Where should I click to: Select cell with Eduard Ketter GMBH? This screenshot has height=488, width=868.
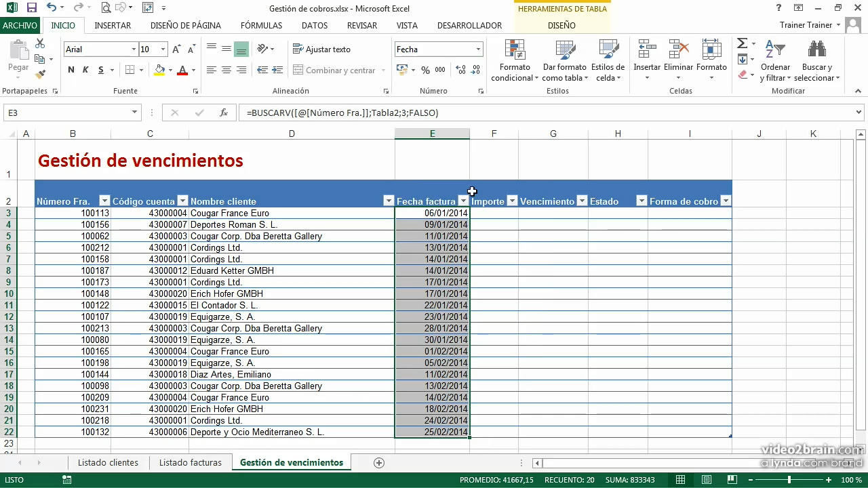click(292, 270)
